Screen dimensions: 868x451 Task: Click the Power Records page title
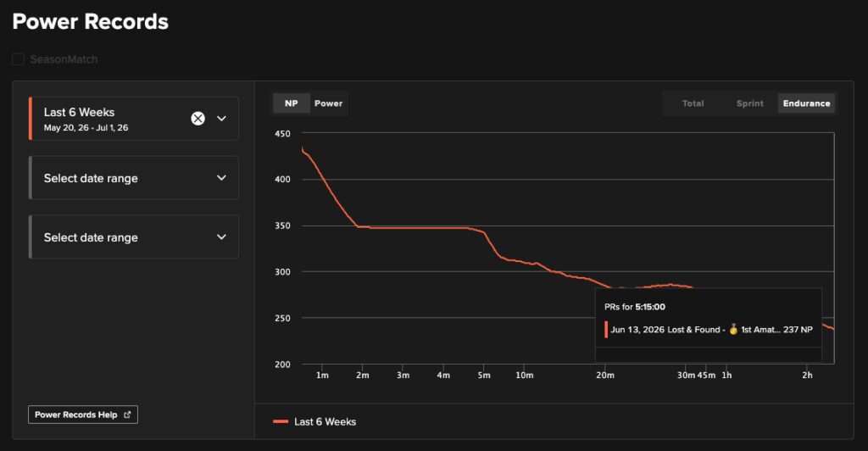coord(90,21)
